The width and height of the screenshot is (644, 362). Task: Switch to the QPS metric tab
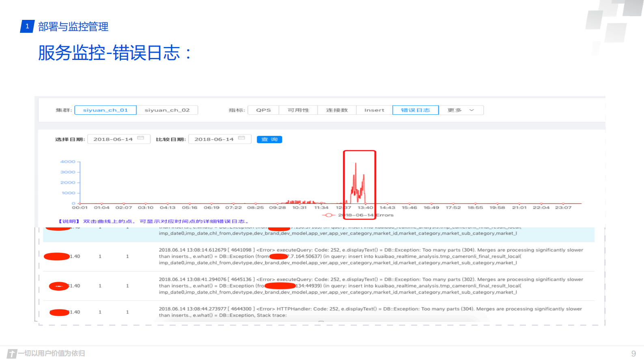(x=263, y=110)
